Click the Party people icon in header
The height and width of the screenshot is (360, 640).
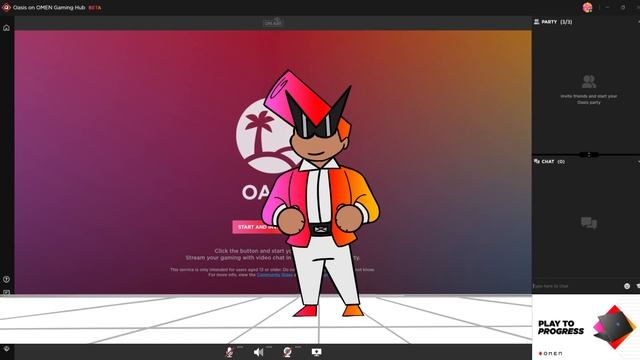(536, 22)
